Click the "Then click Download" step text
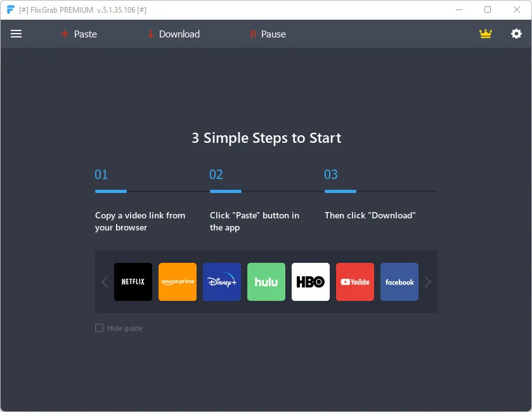The width and height of the screenshot is (532, 412). click(370, 215)
